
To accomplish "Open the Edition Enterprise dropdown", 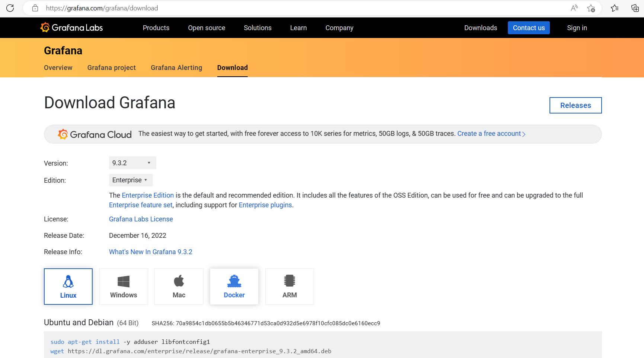I will point(131,180).
